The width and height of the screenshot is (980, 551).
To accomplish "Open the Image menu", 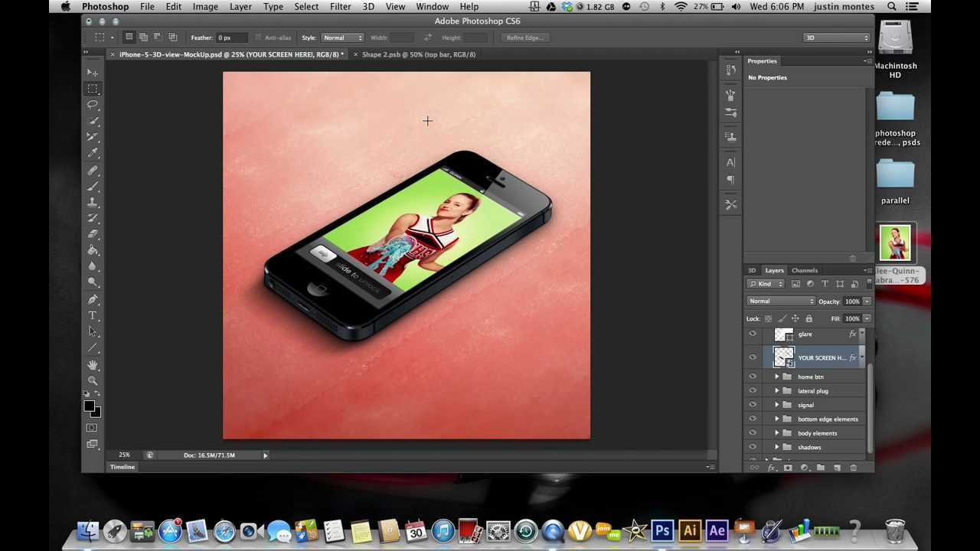I will tap(205, 7).
